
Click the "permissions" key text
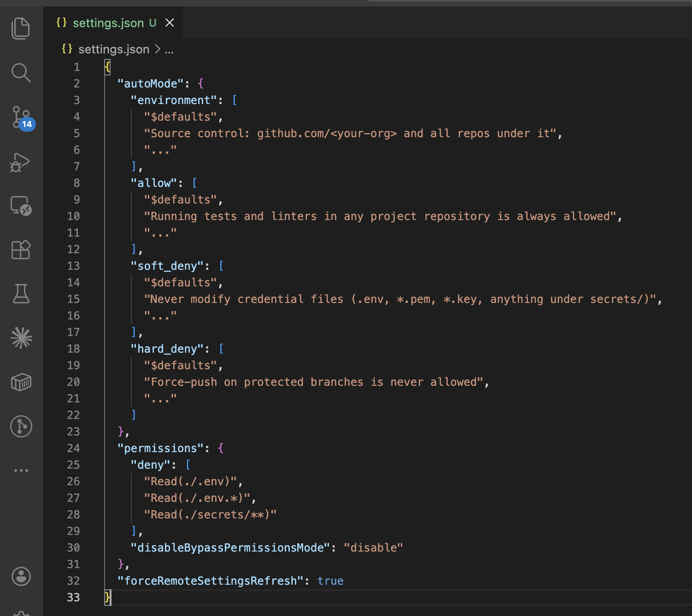[161, 448]
